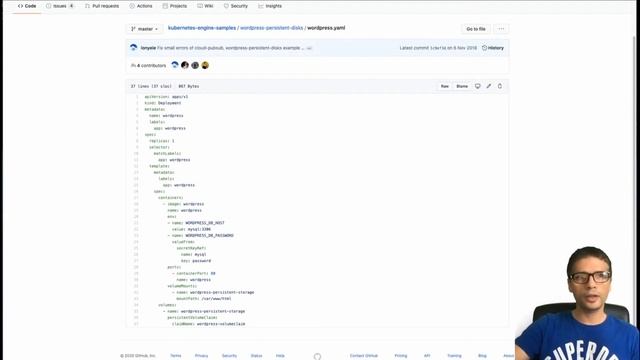Open footer Privacy link
This screenshot has height=360, width=640.
(x=202, y=356)
